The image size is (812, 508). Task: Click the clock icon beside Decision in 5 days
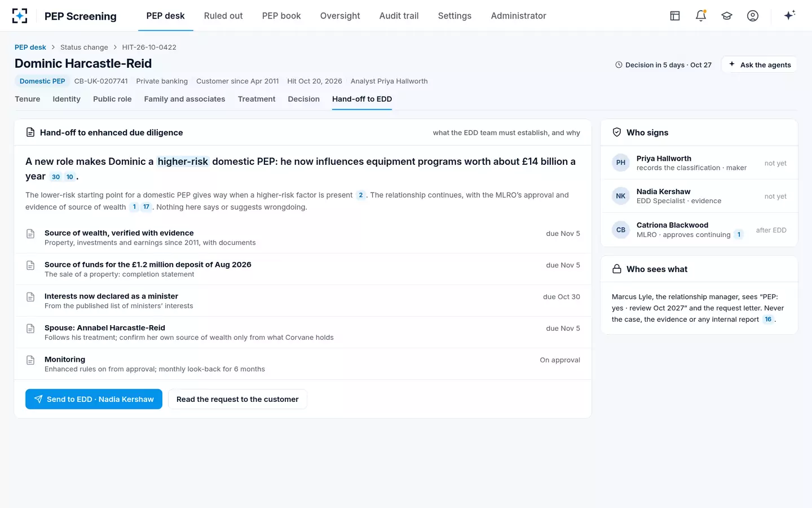click(619, 65)
